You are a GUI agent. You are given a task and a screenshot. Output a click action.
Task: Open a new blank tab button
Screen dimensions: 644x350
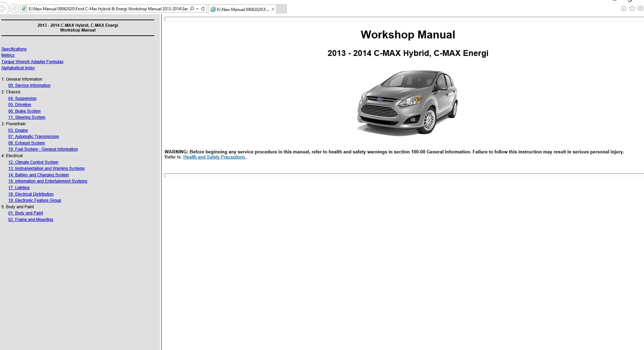(x=281, y=9)
